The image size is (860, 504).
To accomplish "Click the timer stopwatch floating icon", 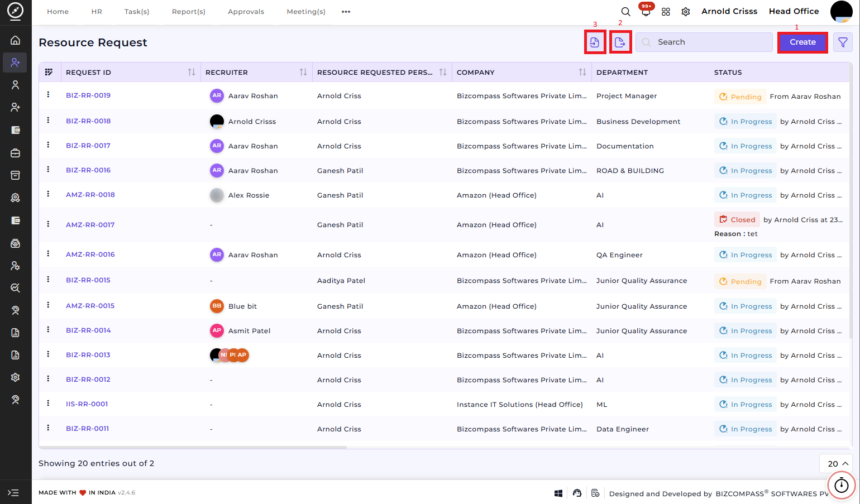I will (x=841, y=486).
